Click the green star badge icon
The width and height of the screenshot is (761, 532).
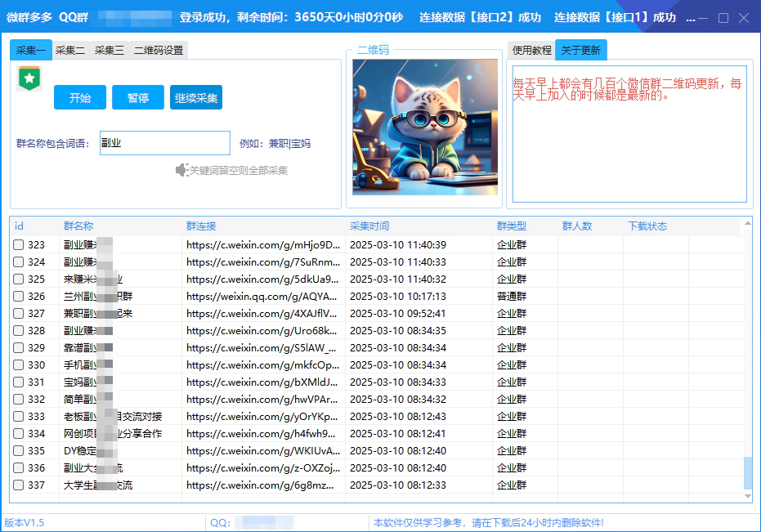(x=29, y=78)
